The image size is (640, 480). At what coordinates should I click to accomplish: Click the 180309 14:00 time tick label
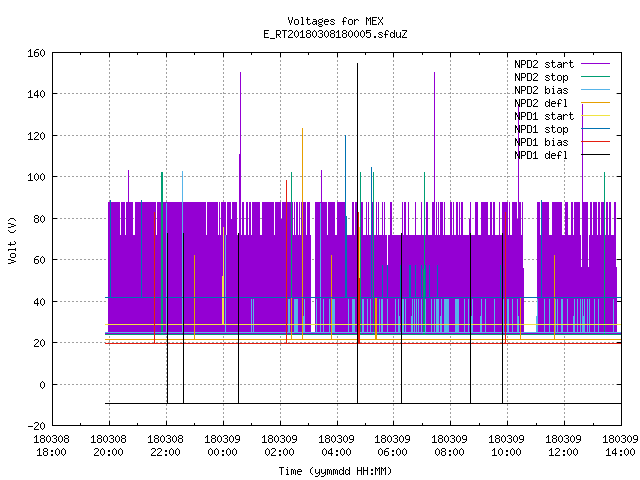click(x=620, y=445)
